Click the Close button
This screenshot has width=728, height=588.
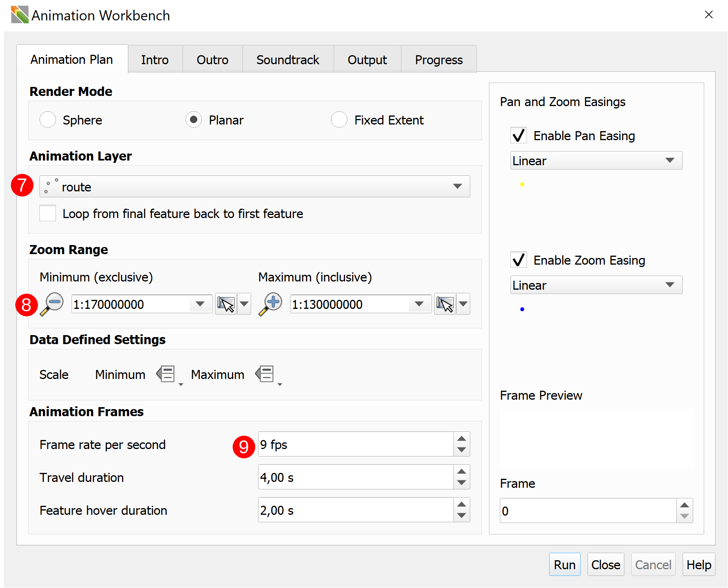tap(606, 565)
